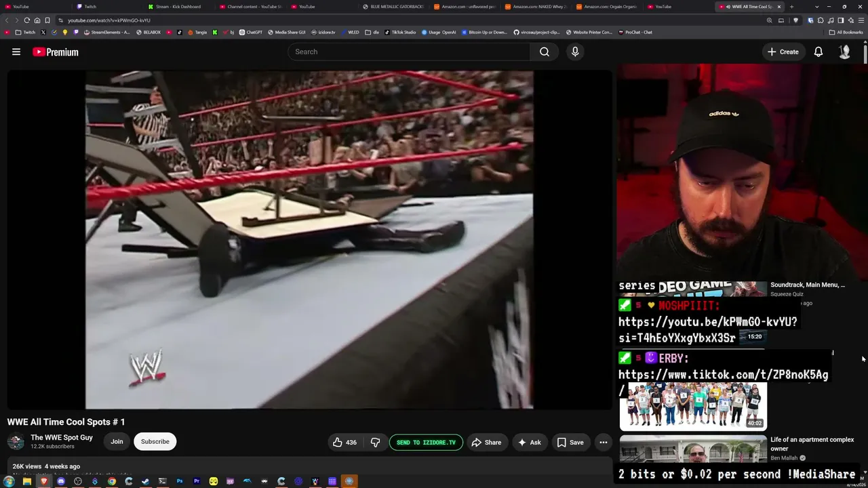Like the video with thumbs up
Screen dimensions: 868x488
(x=344, y=443)
